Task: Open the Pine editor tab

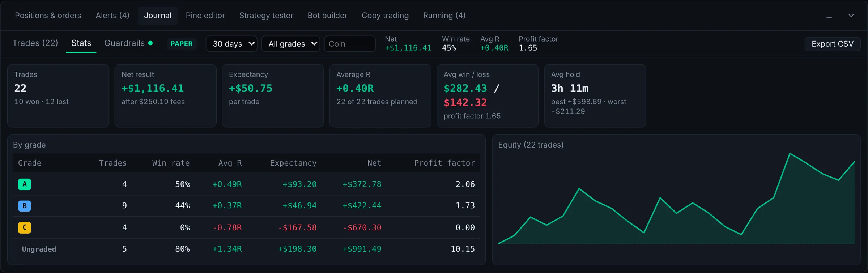Action: pos(205,16)
